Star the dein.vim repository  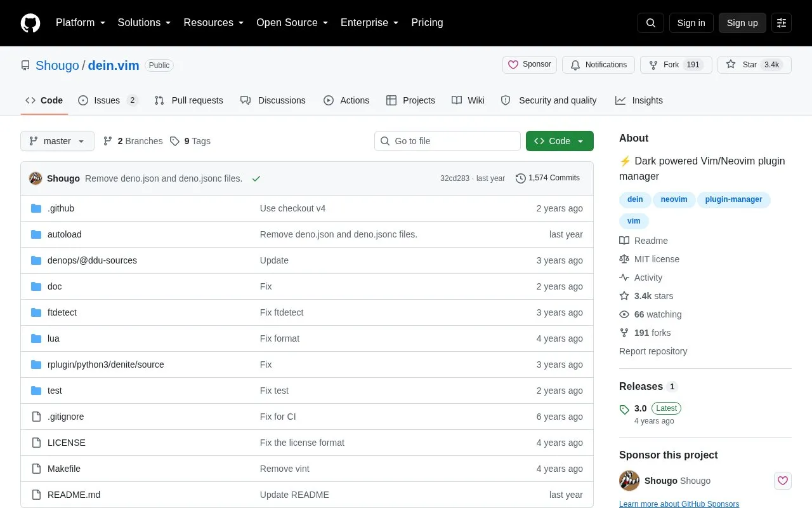point(754,65)
